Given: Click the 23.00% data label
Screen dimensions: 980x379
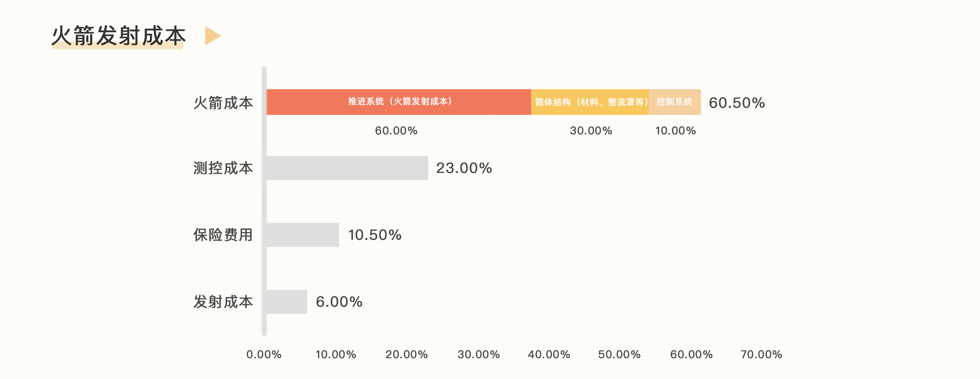Looking at the screenshot, I should pyautogui.click(x=464, y=168).
